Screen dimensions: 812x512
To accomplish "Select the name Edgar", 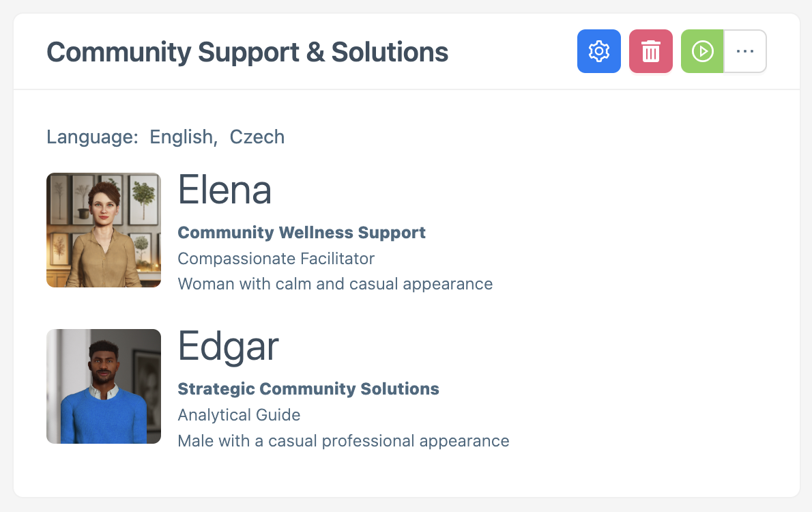I will (x=228, y=346).
